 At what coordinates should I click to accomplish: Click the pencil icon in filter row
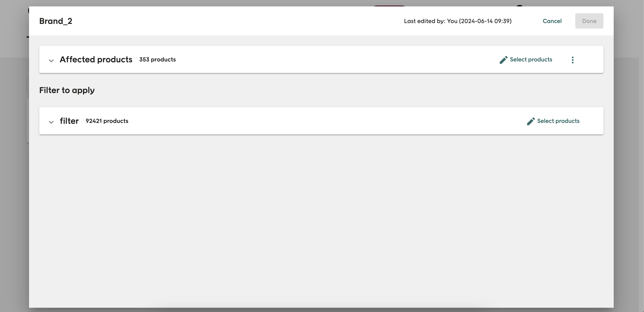530,121
